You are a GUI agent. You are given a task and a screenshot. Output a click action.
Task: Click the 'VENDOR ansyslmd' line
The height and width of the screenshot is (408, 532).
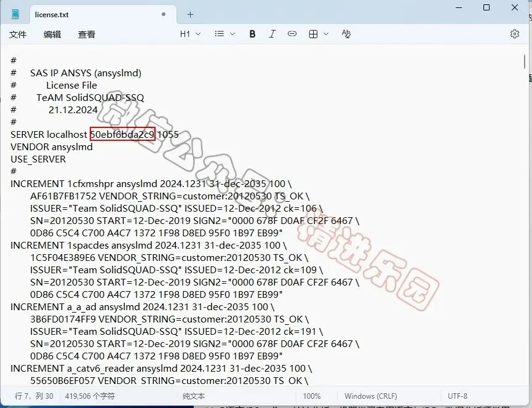click(x=52, y=147)
